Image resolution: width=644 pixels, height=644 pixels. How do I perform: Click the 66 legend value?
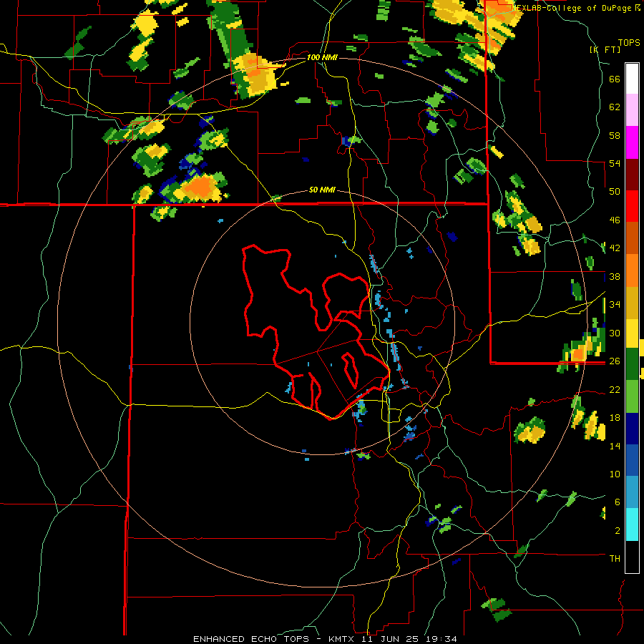[615, 79]
